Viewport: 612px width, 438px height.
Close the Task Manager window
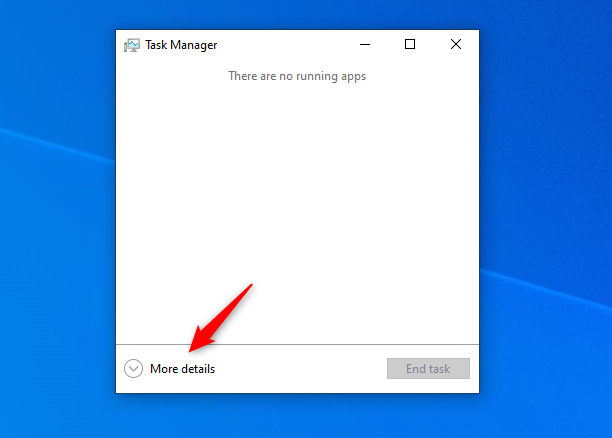point(455,45)
